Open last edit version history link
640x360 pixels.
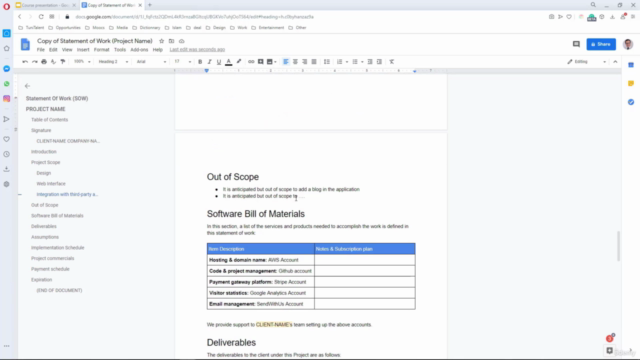coord(197,50)
